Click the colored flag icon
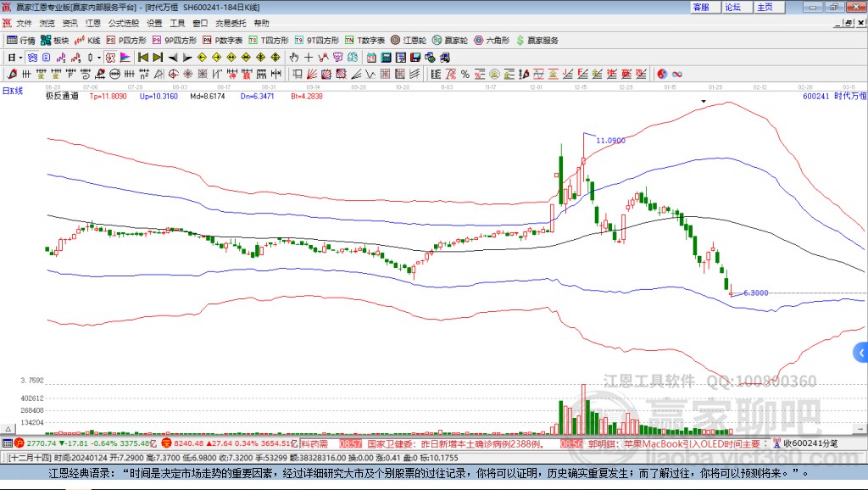This screenshot has width=868, height=490. point(125,58)
